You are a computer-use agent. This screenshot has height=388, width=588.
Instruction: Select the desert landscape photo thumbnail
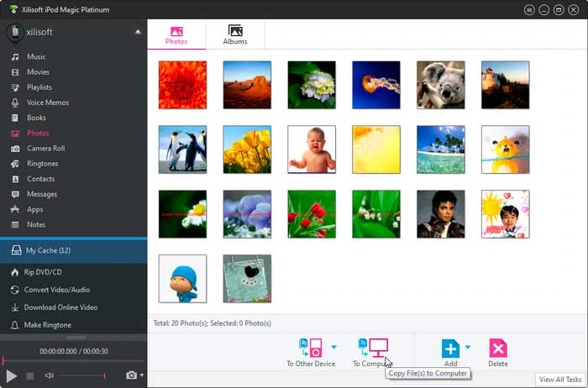(247, 85)
